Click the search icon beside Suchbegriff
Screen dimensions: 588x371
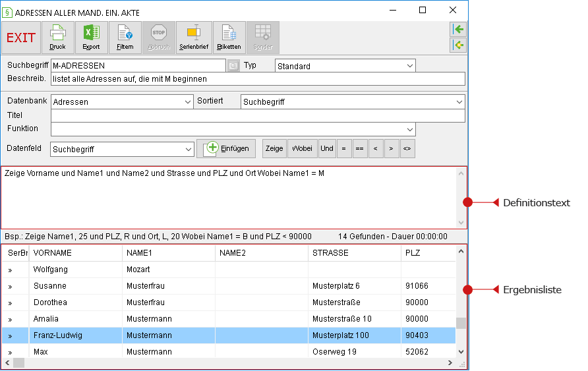point(233,66)
